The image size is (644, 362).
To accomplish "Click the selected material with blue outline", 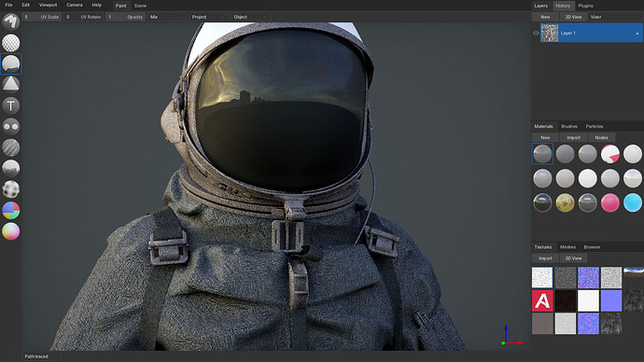I will [x=542, y=154].
